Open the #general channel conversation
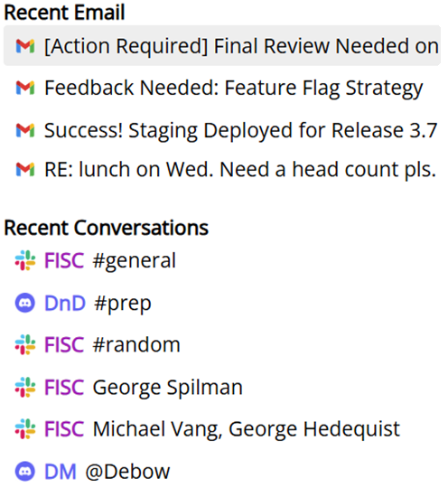 (135, 260)
